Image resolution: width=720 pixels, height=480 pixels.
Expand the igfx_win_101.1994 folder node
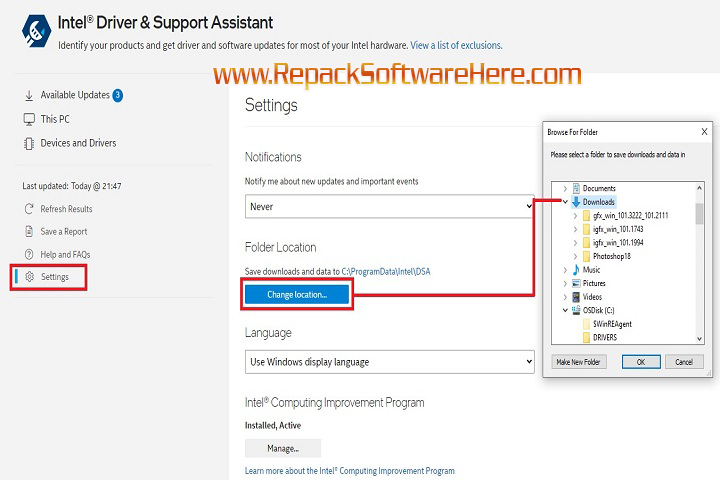(x=575, y=243)
